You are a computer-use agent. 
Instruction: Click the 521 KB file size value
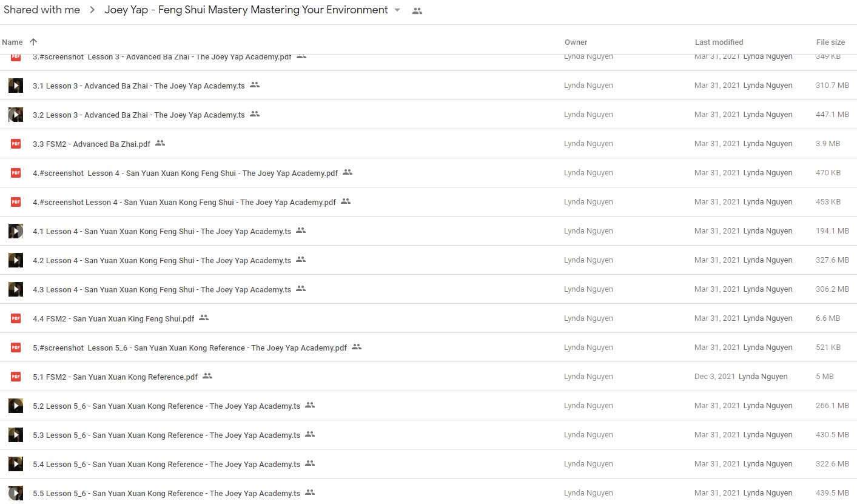(828, 348)
